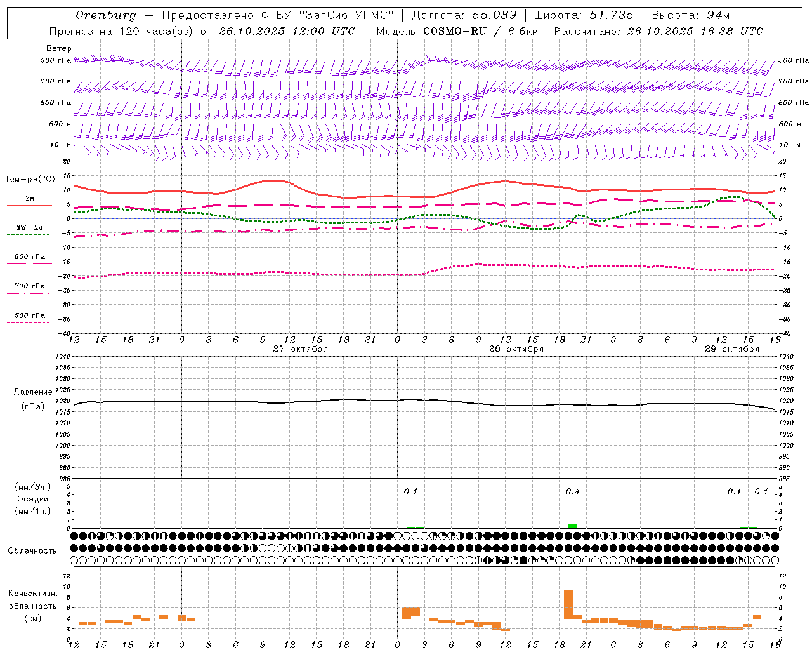Click the green dotted dew point curve
The width and height of the screenshot is (812, 650).
(x=424, y=216)
